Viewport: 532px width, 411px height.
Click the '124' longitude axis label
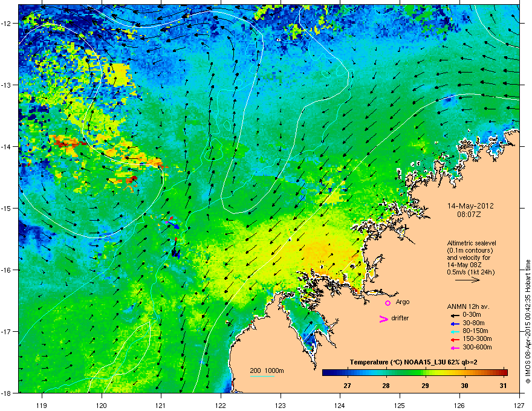tap(340, 405)
